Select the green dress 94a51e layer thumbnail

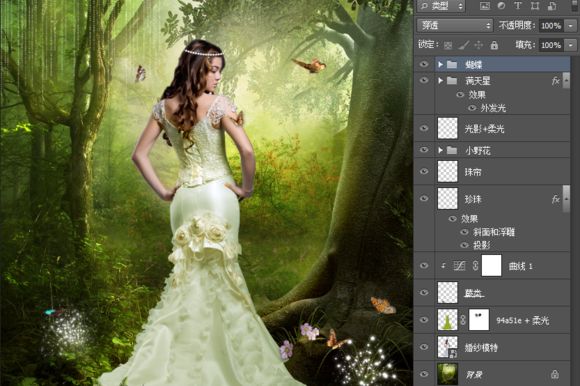[x=448, y=320]
